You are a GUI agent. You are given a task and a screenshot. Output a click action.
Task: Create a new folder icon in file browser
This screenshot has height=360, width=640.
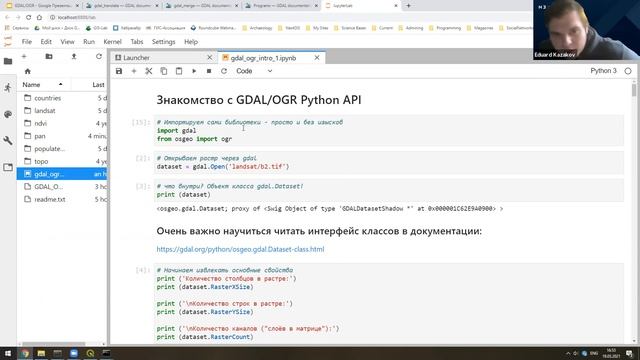coord(49,56)
